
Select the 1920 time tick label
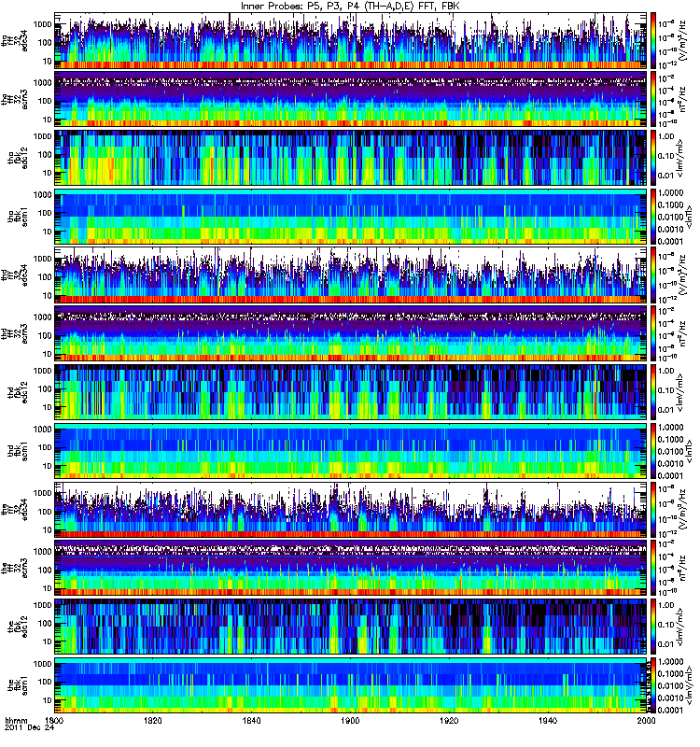[x=449, y=720]
